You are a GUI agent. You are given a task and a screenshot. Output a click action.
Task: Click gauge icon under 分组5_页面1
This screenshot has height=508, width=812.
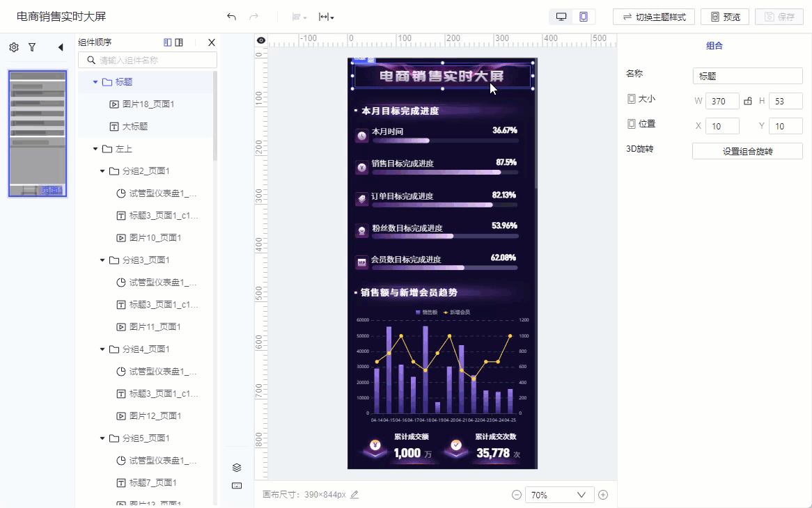(120, 461)
